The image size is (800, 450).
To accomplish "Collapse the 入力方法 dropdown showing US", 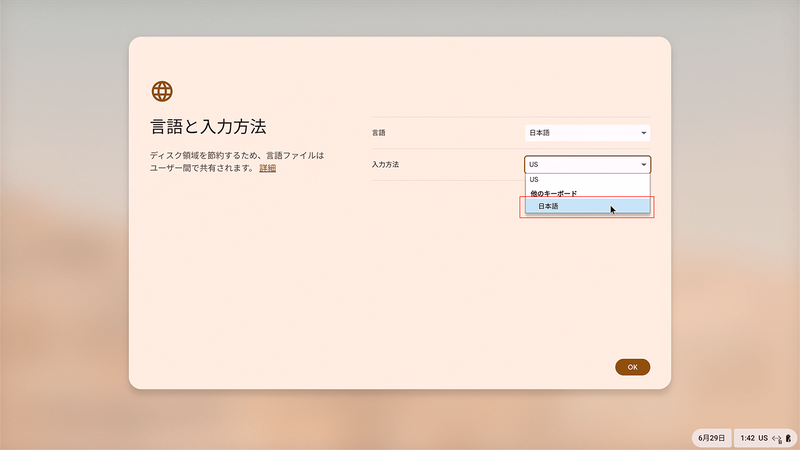I will point(587,164).
